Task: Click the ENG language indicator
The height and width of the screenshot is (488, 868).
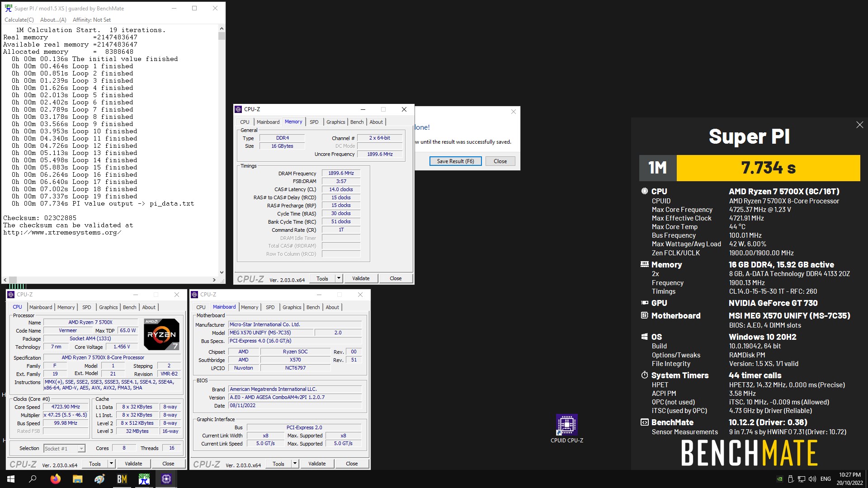Action: tap(826, 479)
